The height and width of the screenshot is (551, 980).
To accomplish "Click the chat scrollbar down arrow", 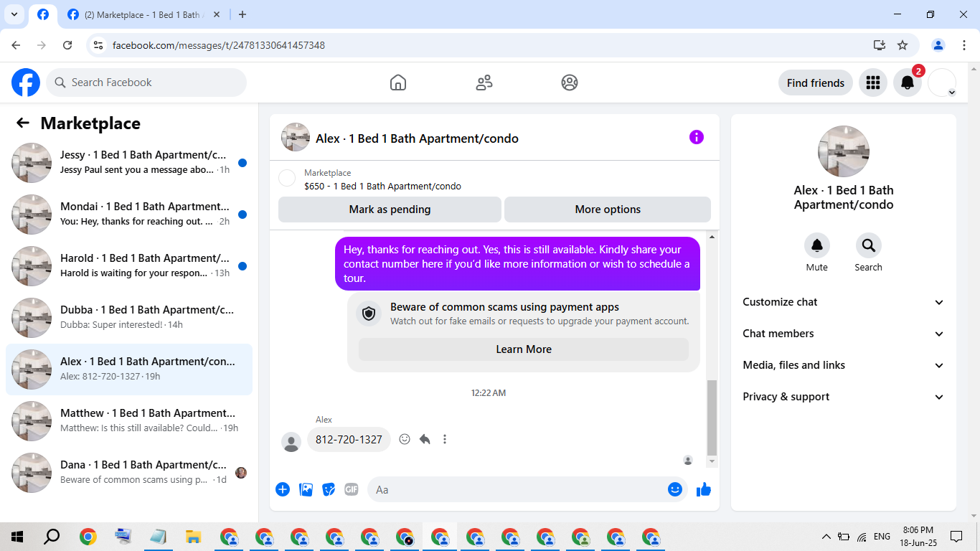I will 712,461.
